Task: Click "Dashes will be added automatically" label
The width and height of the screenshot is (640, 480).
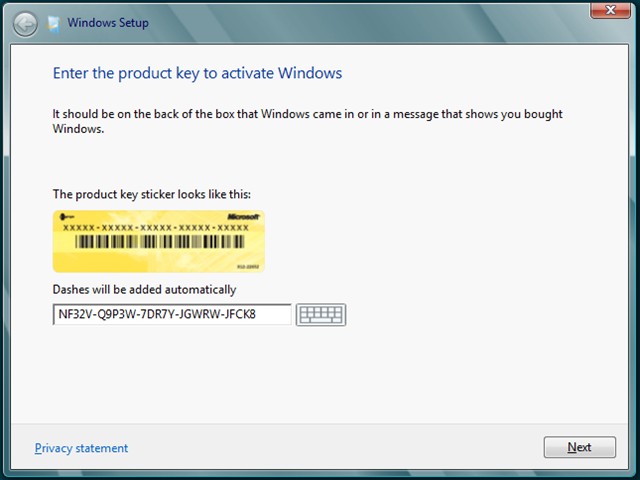Action: 144,290
